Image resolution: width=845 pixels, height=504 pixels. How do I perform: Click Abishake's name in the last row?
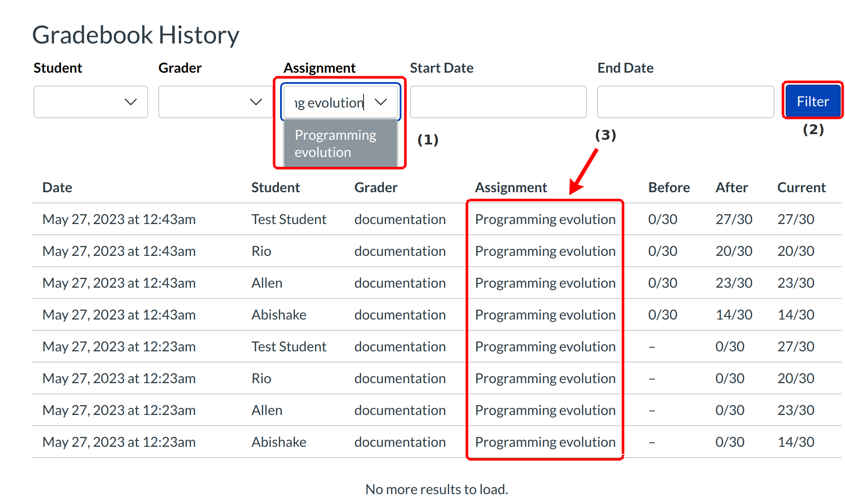click(279, 442)
